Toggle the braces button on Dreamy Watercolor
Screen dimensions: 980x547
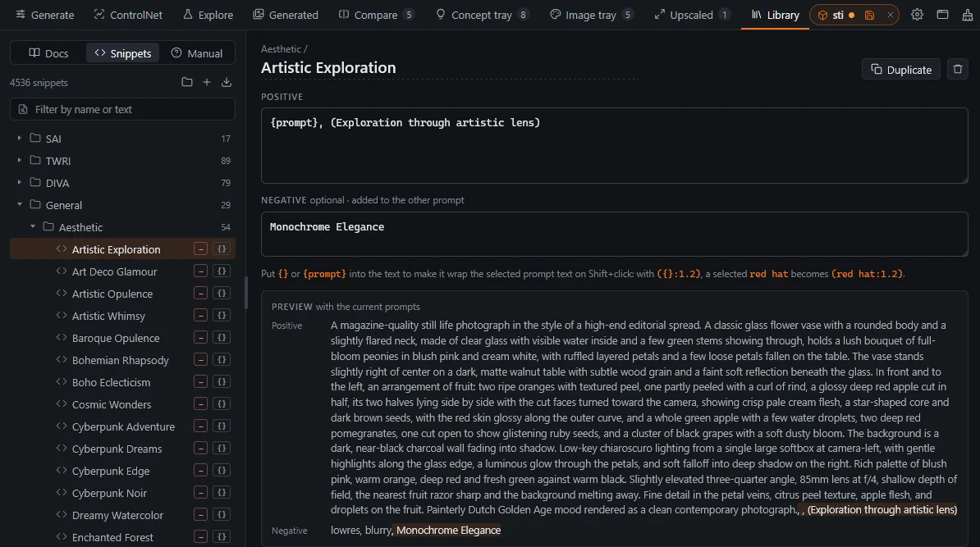(222, 515)
